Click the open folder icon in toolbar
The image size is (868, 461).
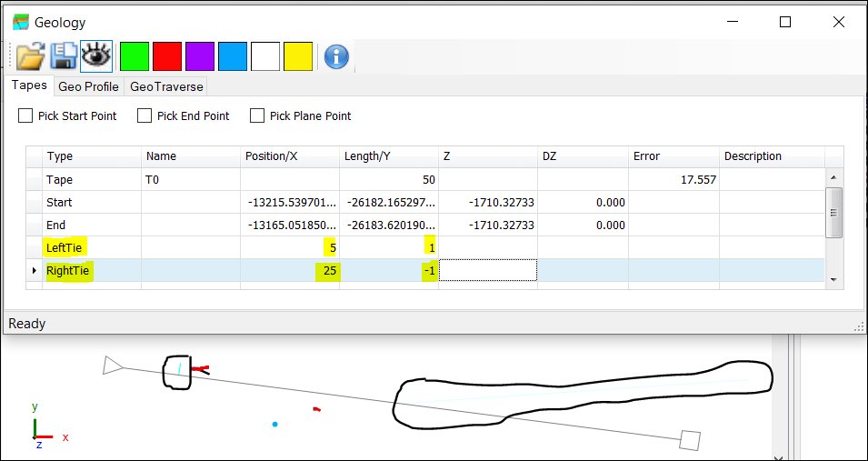[30, 56]
